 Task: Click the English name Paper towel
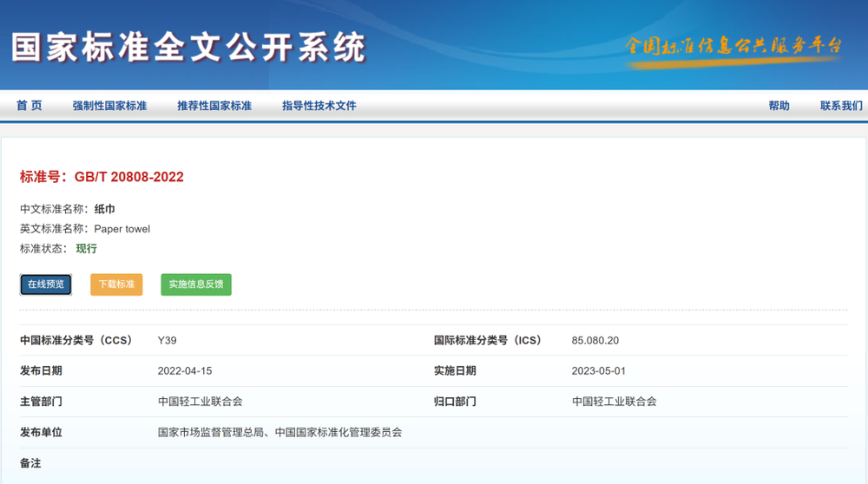tap(122, 229)
